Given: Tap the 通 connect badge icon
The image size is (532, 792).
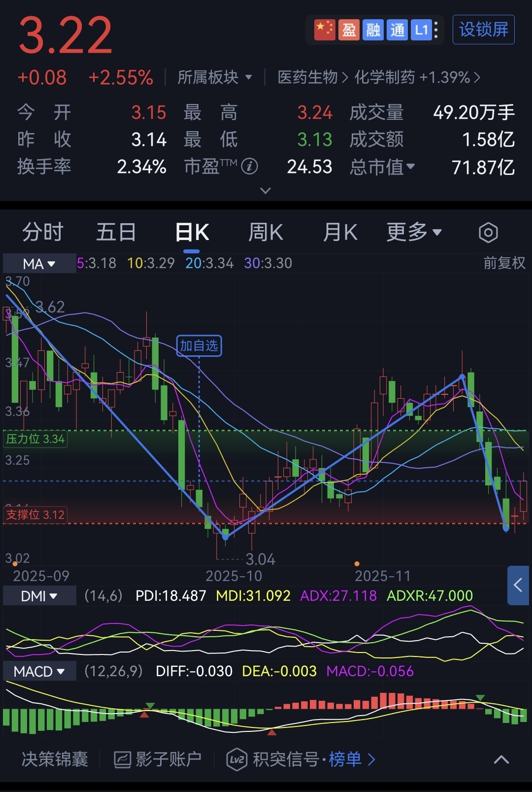Looking at the screenshot, I should [397, 30].
